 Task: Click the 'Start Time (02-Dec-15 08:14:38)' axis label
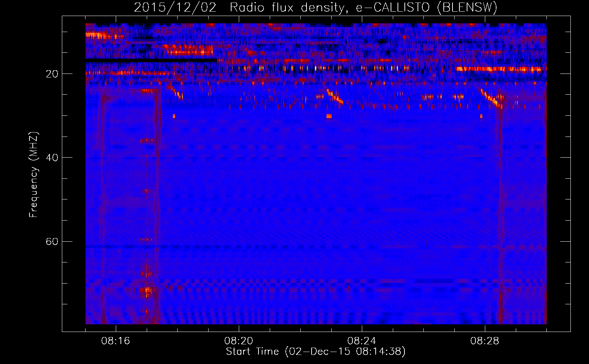tap(316, 352)
